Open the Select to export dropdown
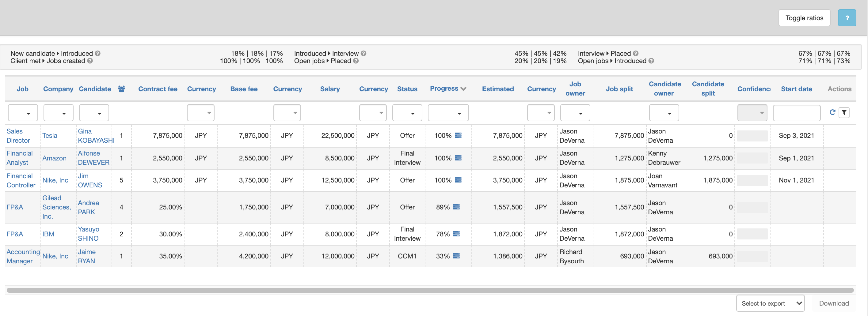The image size is (868, 316). point(770,303)
